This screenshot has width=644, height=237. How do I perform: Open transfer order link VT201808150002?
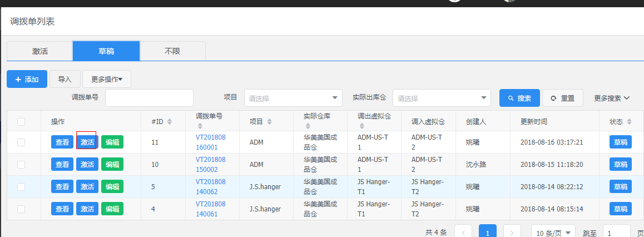pyautogui.click(x=211, y=164)
